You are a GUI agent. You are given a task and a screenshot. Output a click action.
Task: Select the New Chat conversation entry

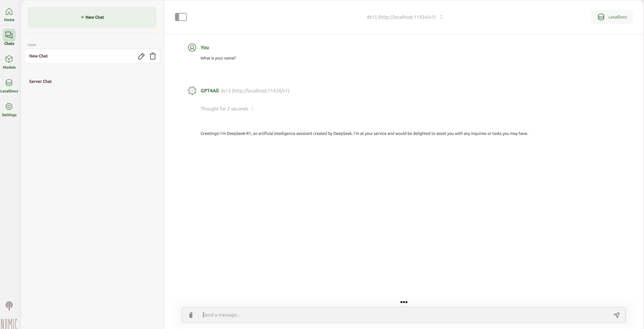click(x=92, y=56)
